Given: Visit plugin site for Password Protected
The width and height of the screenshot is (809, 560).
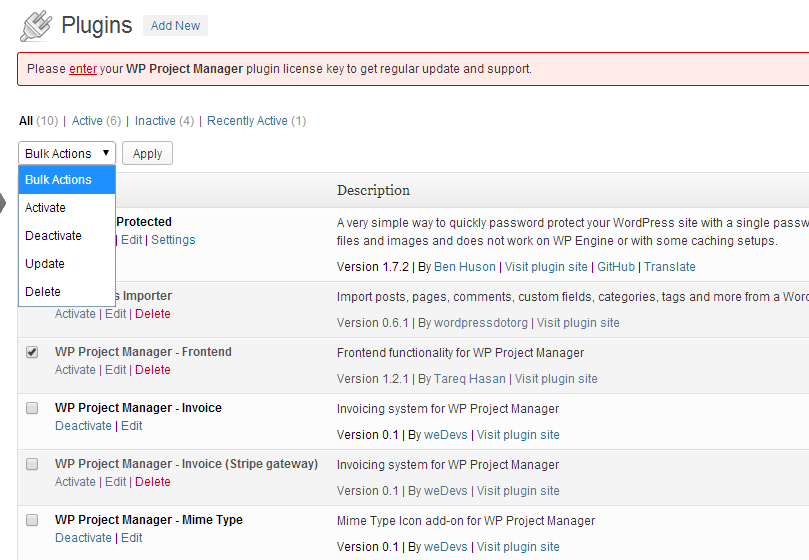Looking at the screenshot, I should [x=546, y=267].
